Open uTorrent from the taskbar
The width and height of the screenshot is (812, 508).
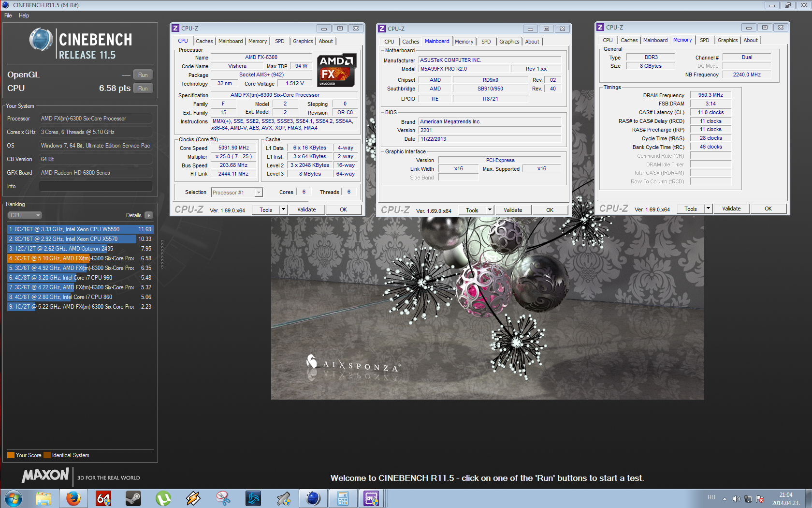[x=163, y=498]
